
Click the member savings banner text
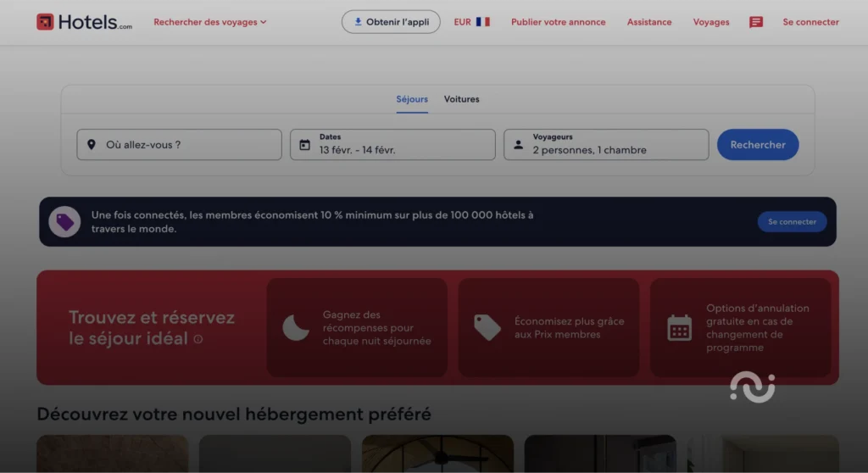pyautogui.click(x=312, y=221)
